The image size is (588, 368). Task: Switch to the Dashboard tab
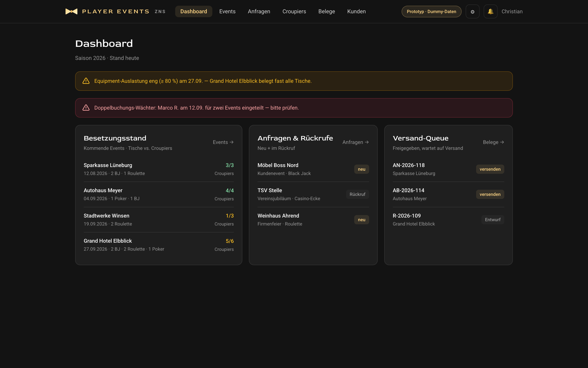pos(193,11)
